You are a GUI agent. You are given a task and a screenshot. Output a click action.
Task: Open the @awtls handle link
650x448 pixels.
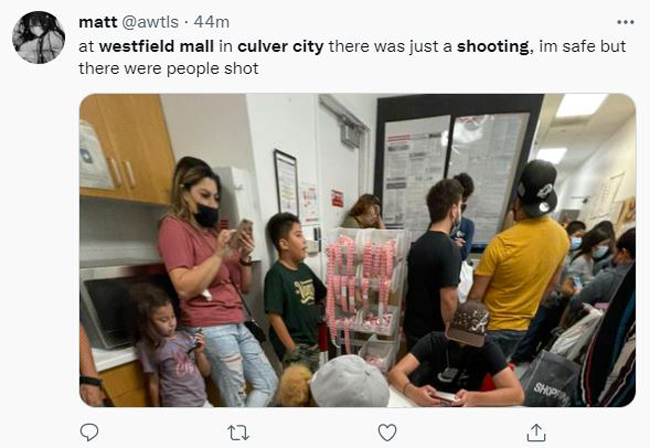[150, 22]
